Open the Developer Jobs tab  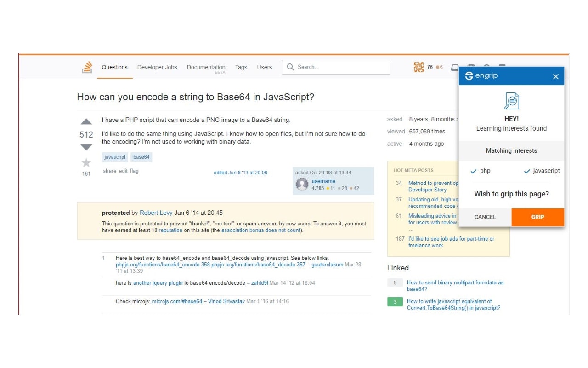click(157, 67)
